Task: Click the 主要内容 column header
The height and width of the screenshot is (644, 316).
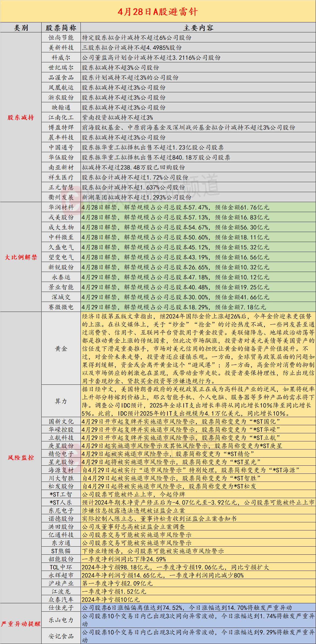Action: [198, 28]
